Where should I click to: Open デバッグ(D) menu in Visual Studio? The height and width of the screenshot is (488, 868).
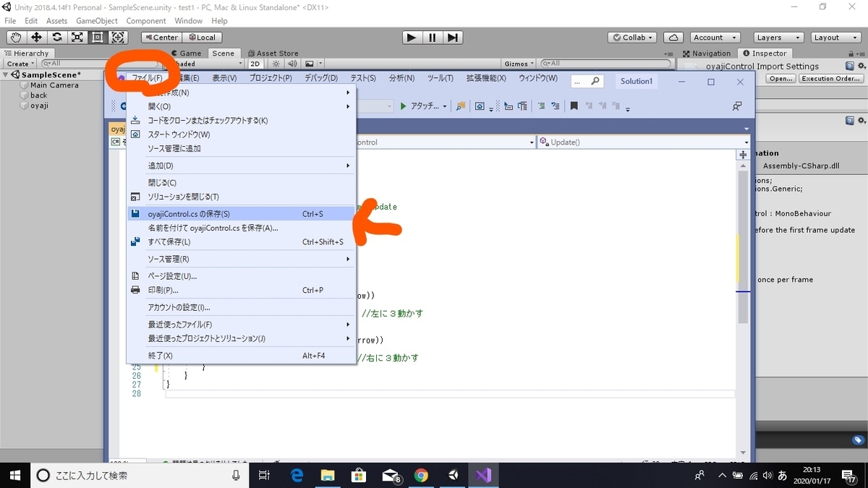point(320,78)
